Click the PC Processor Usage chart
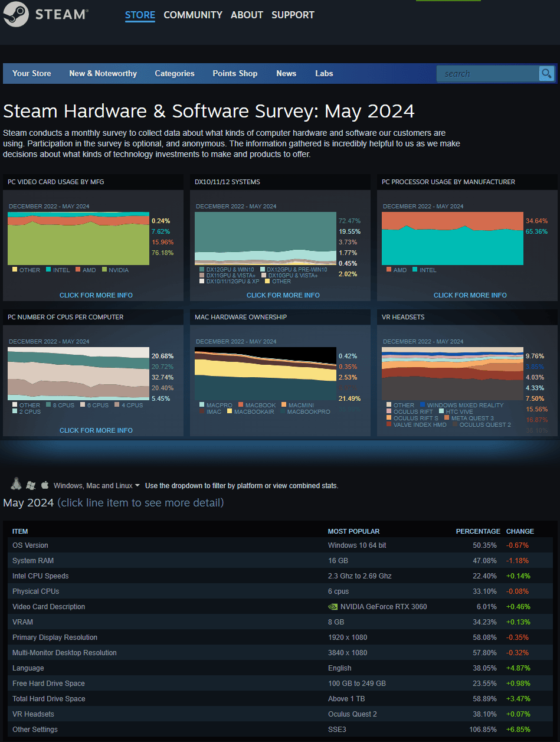Image resolution: width=560 pixels, height=742 pixels. (453, 238)
